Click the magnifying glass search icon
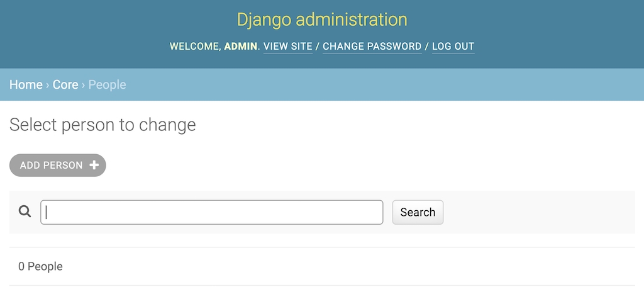This screenshot has width=644, height=304. click(x=25, y=212)
